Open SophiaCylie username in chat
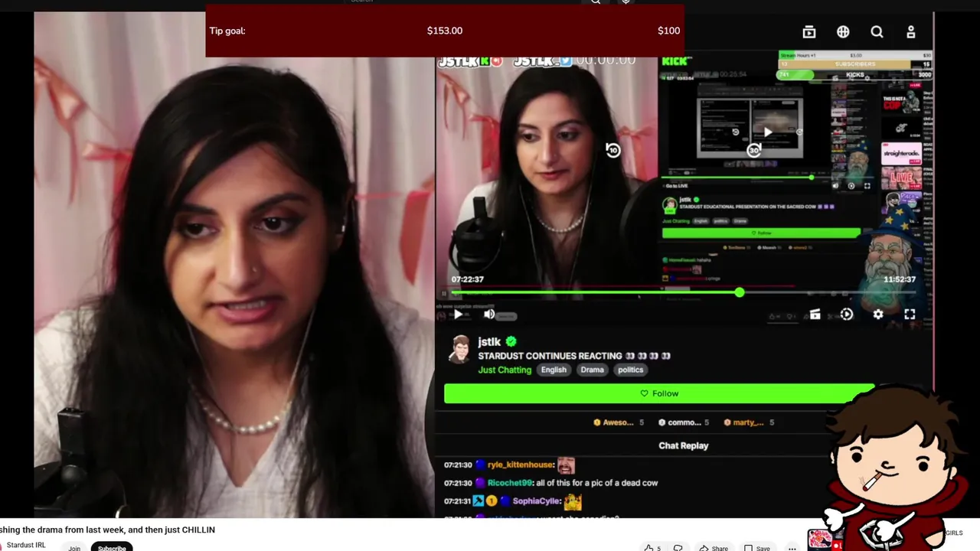 (537, 501)
